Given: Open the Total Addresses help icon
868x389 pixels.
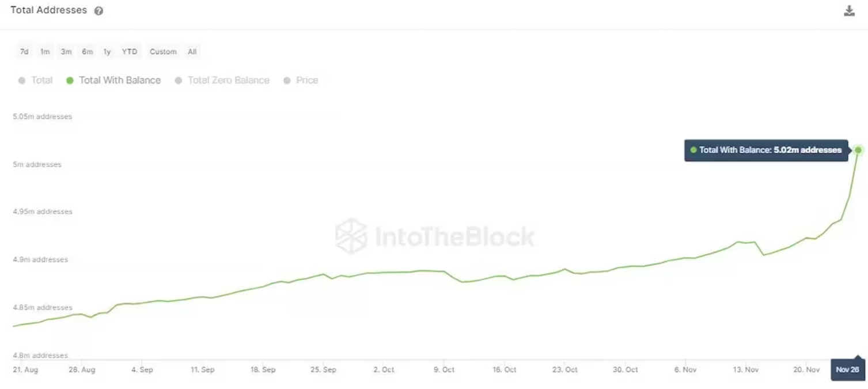Looking at the screenshot, I should click(x=98, y=10).
